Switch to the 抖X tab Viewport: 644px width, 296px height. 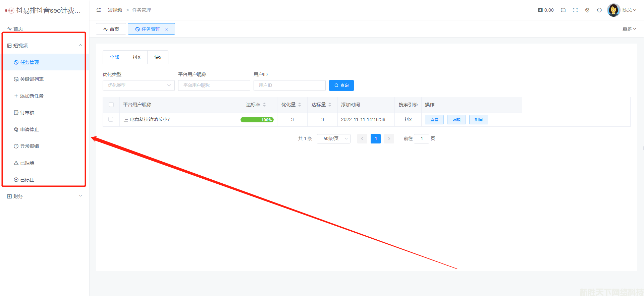click(137, 57)
